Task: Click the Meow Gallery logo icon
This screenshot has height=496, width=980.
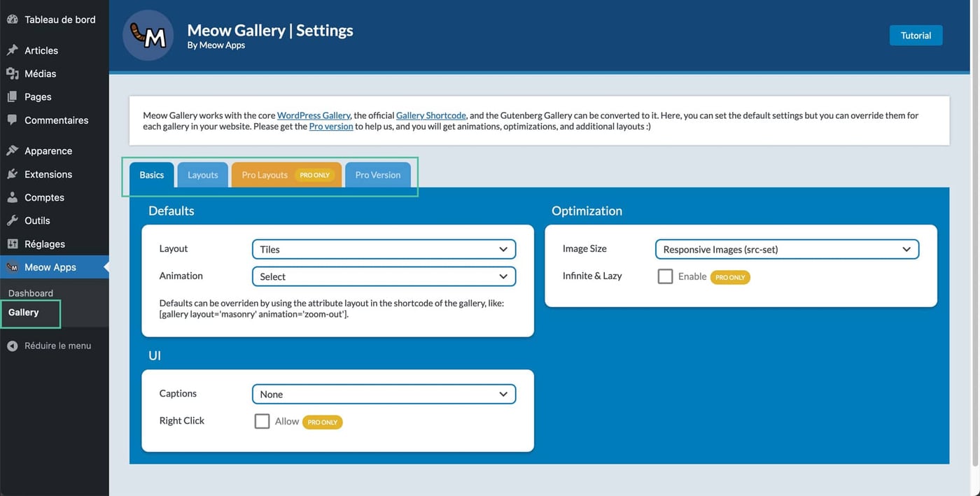Action: click(148, 34)
